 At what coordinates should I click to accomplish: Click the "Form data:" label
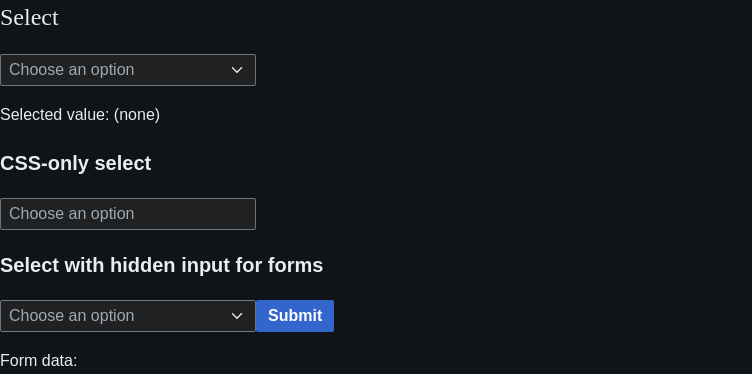tap(39, 361)
